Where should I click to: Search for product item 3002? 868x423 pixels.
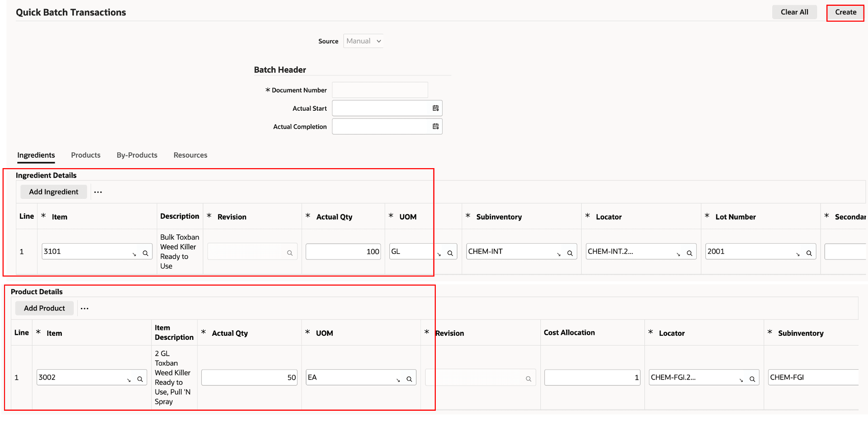click(140, 379)
